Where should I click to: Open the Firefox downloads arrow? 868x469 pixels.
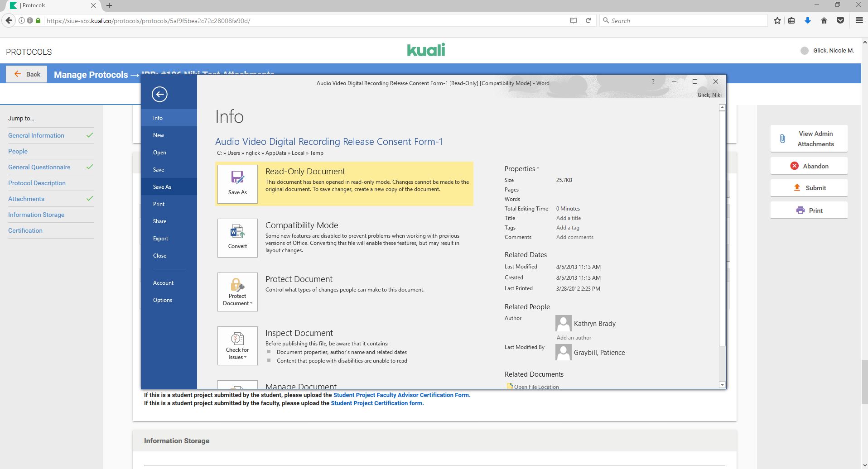tap(807, 20)
